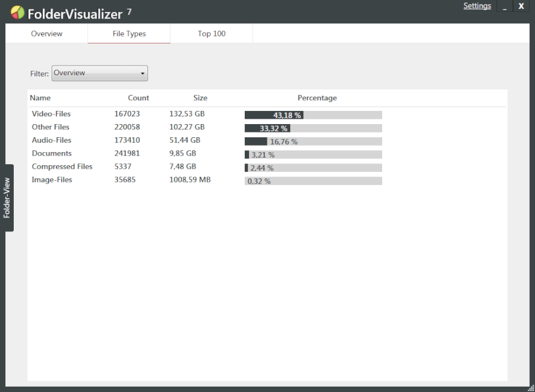Sort by the Percentage column header
The image size is (535, 392).
(x=317, y=98)
